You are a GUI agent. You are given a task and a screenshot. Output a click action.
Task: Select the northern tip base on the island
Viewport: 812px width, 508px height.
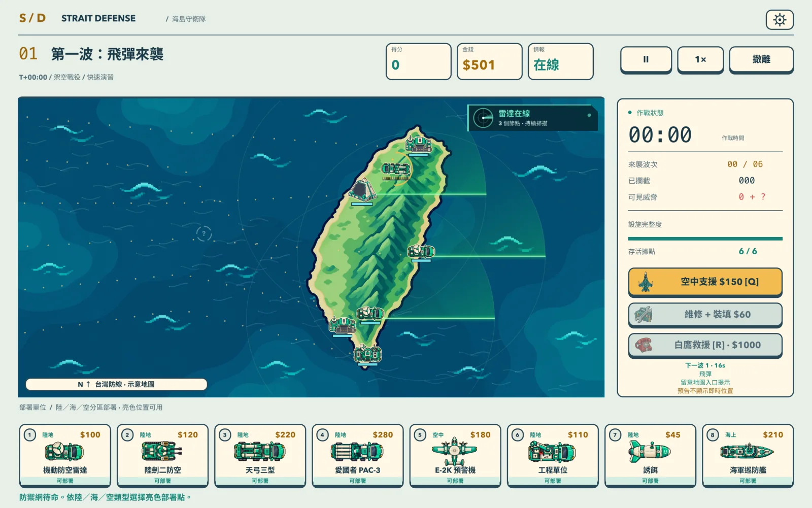(x=419, y=144)
